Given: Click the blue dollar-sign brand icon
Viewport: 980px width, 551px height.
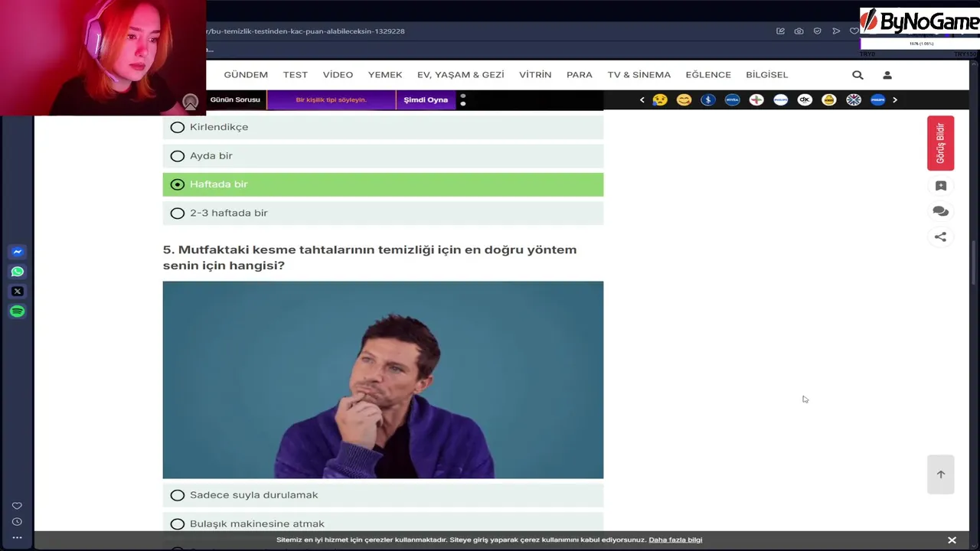Looking at the screenshot, I should (x=708, y=100).
